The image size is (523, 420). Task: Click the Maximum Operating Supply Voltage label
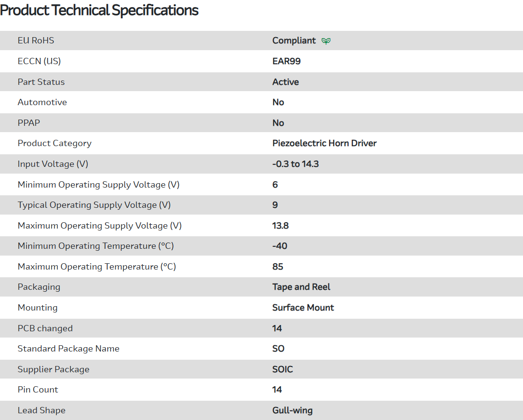coord(99,226)
